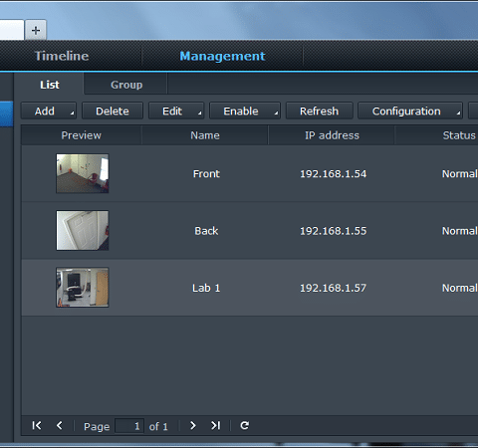Select the Lab 1 camera thumbnail
Image resolution: width=478 pixels, height=448 pixels.
83,288
